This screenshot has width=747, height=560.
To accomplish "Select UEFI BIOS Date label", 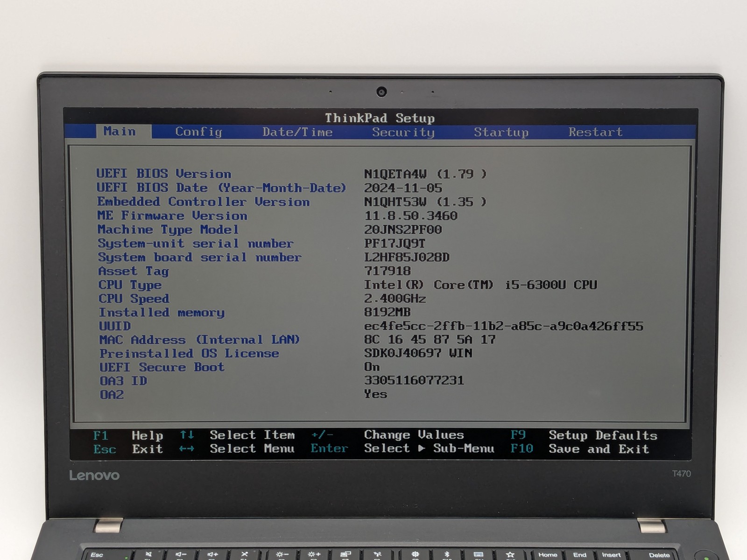I will point(221,188).
